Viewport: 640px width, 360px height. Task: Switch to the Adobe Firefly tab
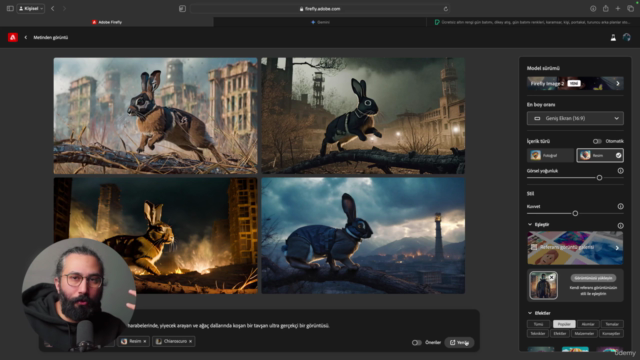tap(107, 22)
